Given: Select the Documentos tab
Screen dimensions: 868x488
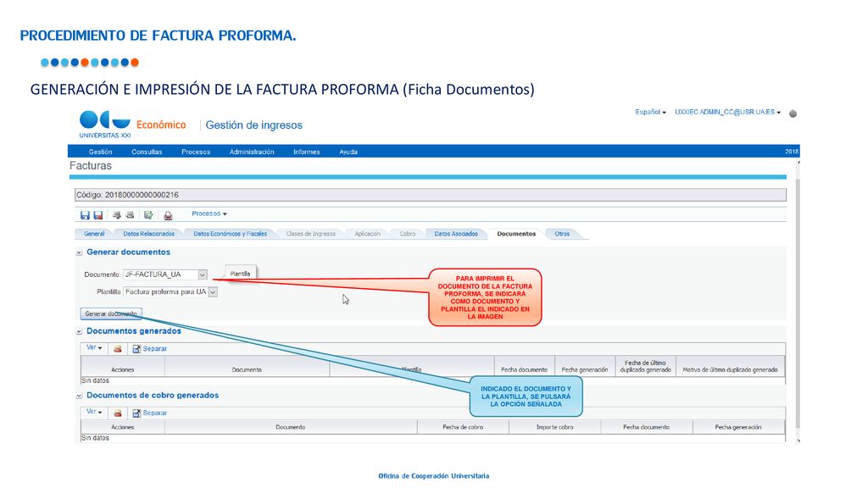Looking at the screenshot, I should pyautogui.click(x=516, y=234).
